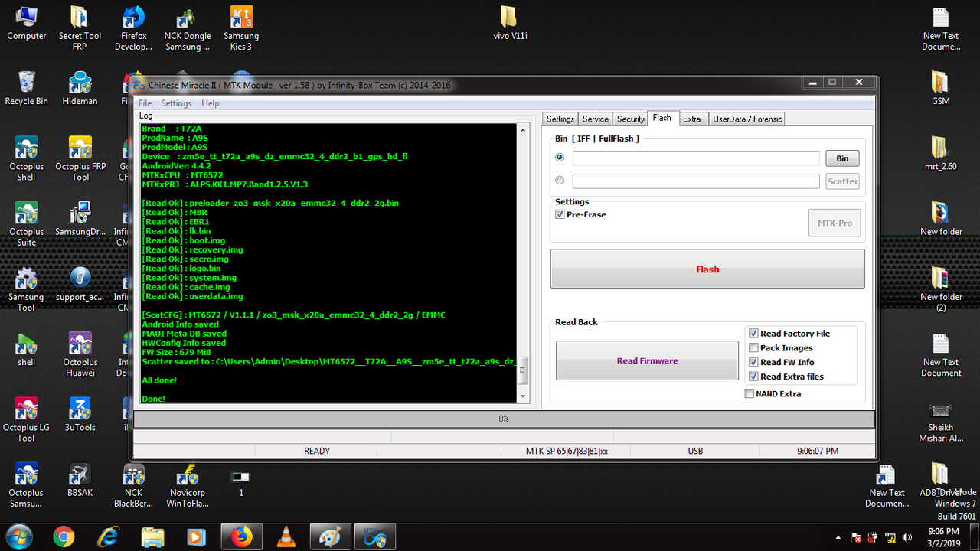
Task: Toggle the Pre-Erase checkbox
Action: coord(560,214)
